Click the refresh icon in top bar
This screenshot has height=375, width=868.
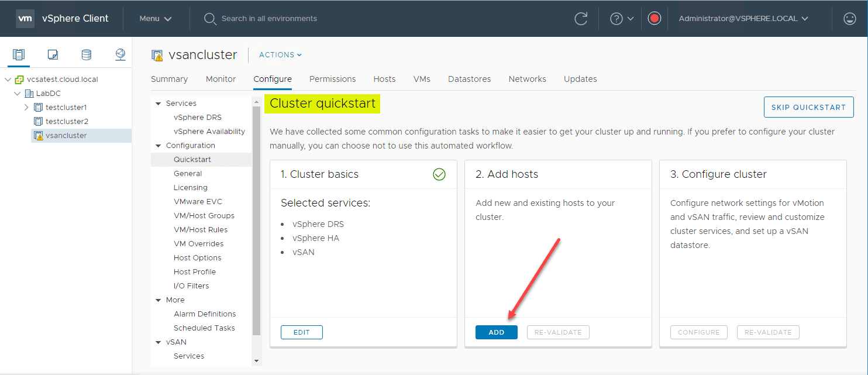tap(581, 19)
